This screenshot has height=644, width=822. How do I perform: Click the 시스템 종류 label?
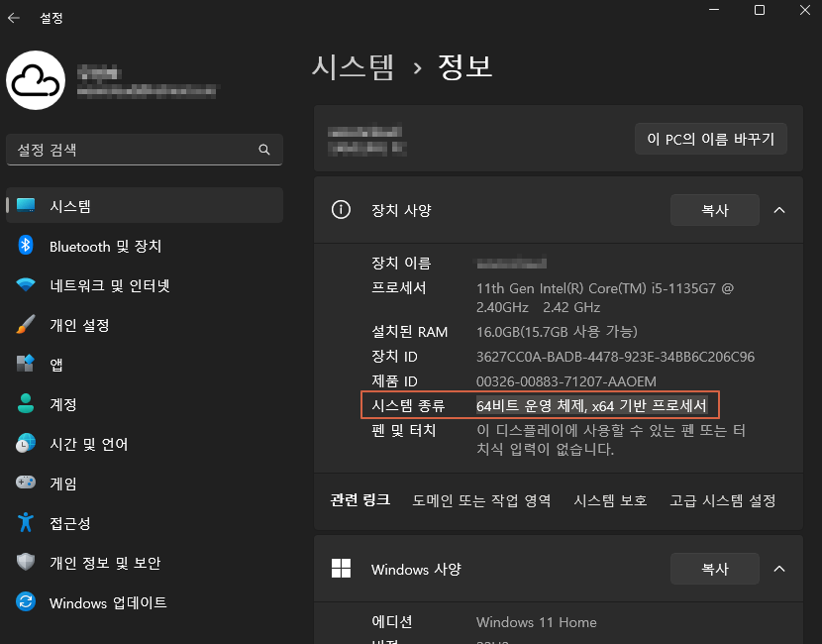[x=408, y=405]
